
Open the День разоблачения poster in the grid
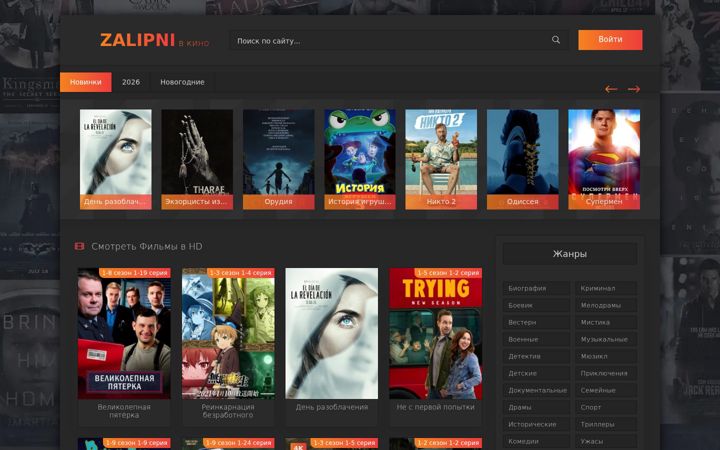(332, 333)
